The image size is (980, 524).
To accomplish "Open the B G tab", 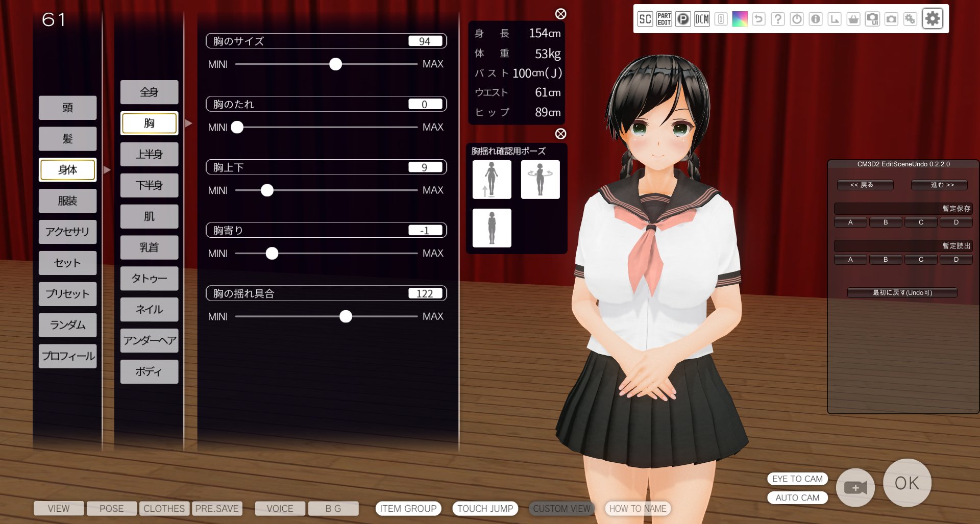I will [333, 509].
